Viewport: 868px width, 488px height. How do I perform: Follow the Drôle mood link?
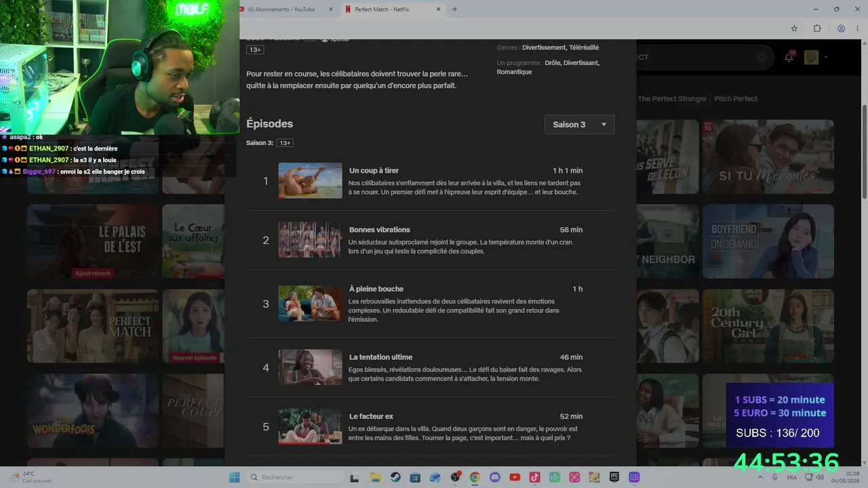[x=553, y=63]
